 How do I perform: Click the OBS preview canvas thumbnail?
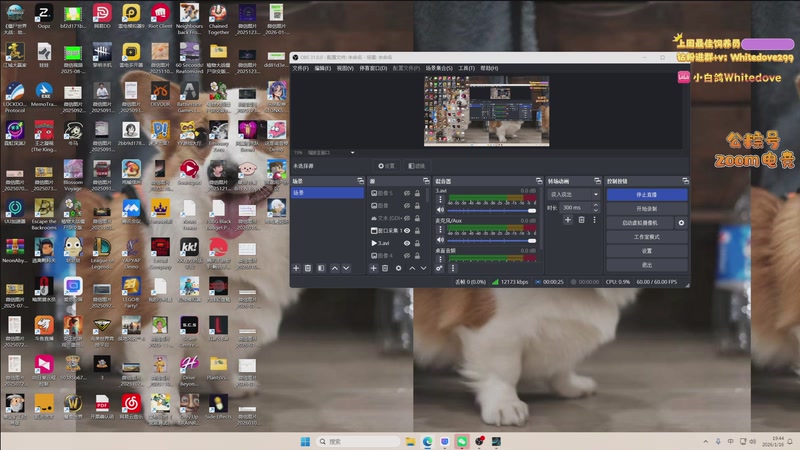pos(487,111)
